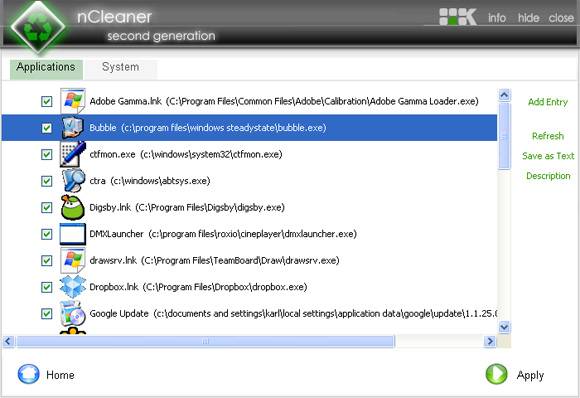Viewport: 580px width, 398px height.
Task: Click the vertical scrollbar up arrow
Action: coord(504,95)
